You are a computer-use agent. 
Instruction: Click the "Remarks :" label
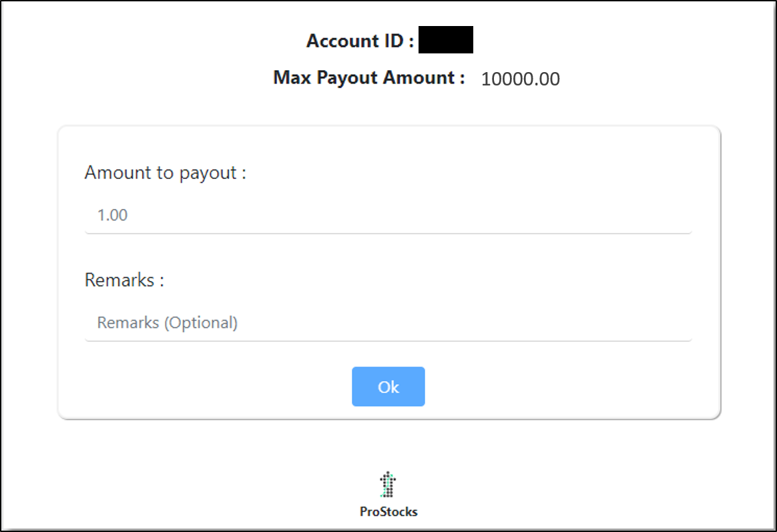[124, 280]
